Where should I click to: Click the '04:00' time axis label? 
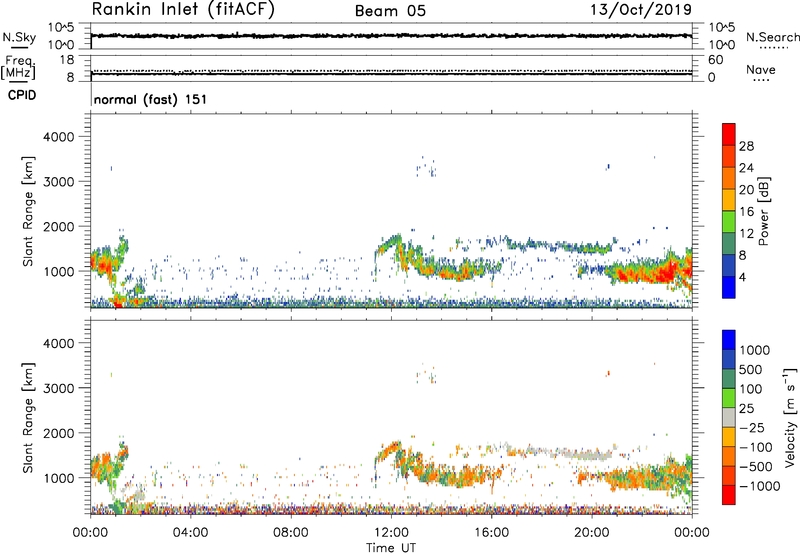[x=190, y=533]
